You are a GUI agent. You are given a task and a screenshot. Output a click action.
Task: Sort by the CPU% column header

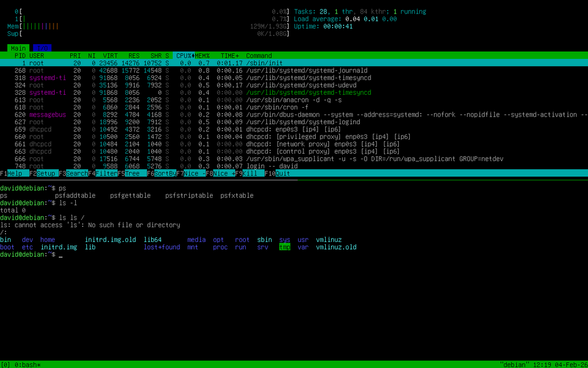click(x=183, y=55)
